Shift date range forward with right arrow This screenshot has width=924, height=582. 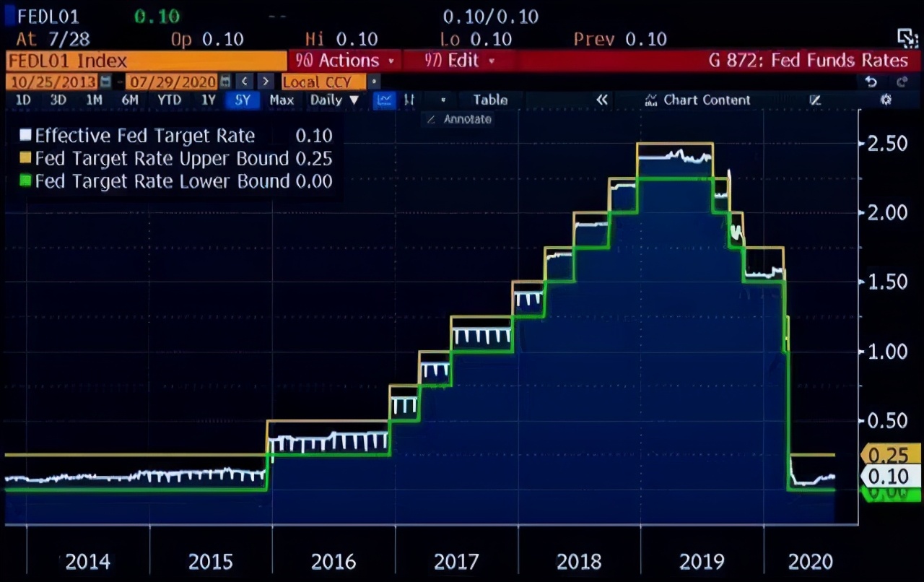tap(266, 82)
